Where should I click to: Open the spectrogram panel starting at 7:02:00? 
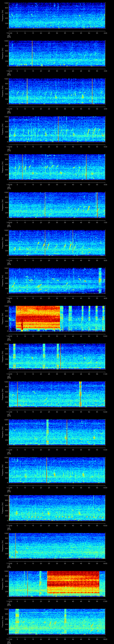(57, 54)
